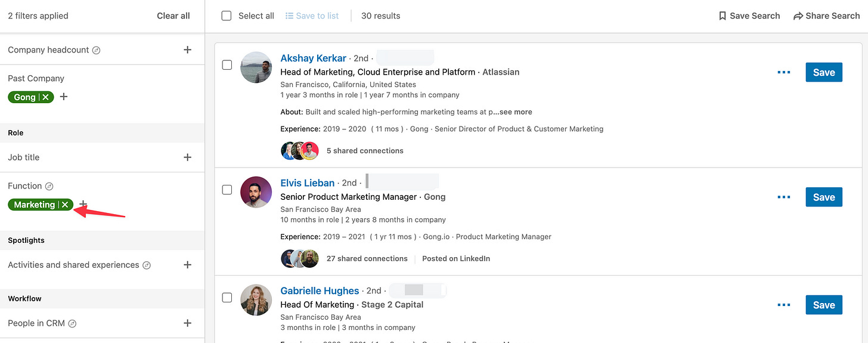Open Gong company link in Elvis's title

pyautogui.click(x=435, y=197)
